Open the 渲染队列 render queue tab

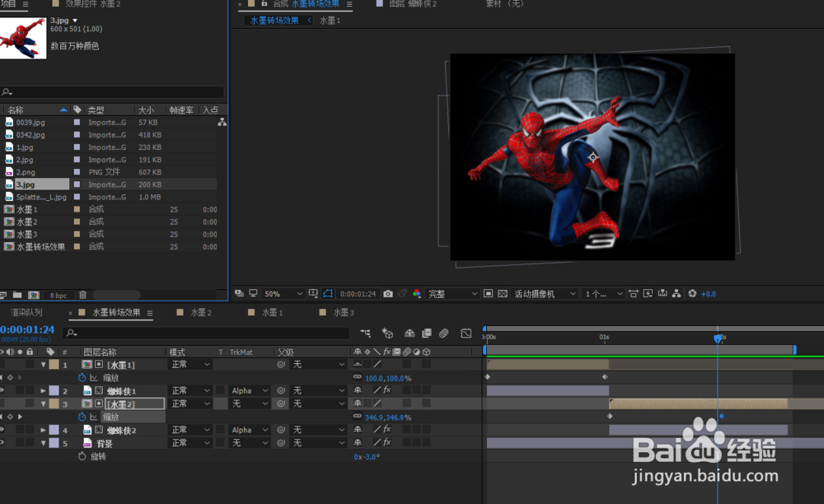point(26,312)
